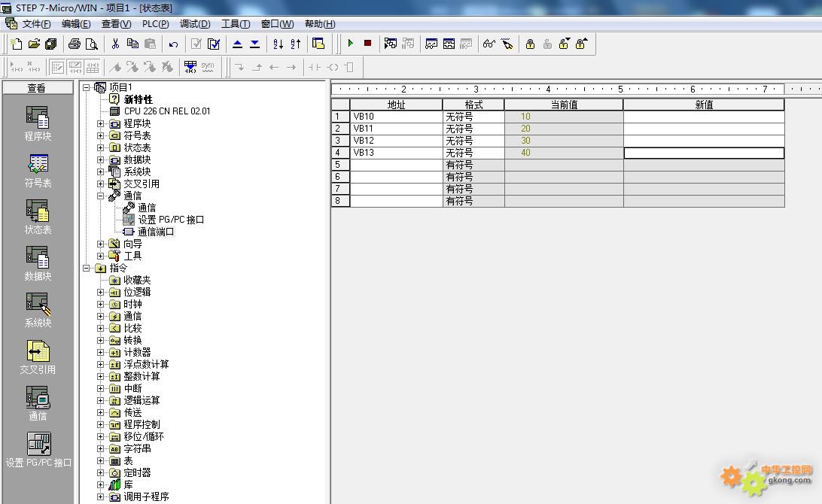Click the Write All pencil icon
The image size is (822, 504).
pyautogui.click(x=507, y=44)
